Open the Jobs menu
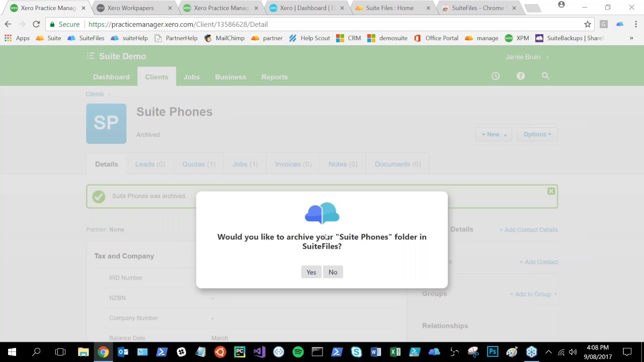644x362 pixels. click(192, 77)
